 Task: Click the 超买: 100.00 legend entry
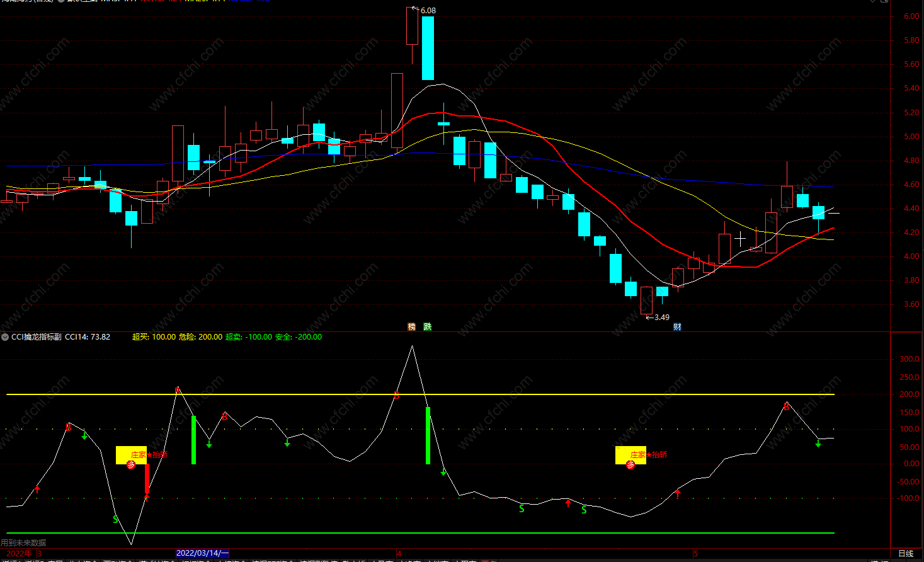[x=154, y=337]
